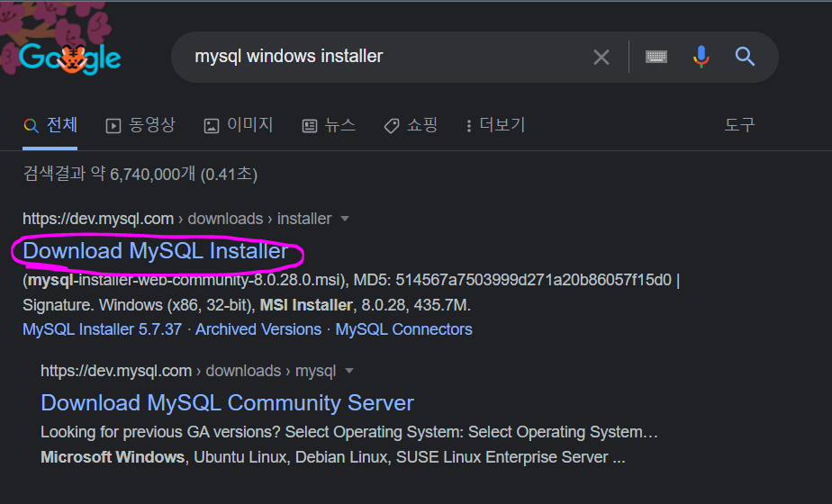Click the snippet text containing MD5 checksum
This screenshot has height=504, width=832.
pos(351,280)
